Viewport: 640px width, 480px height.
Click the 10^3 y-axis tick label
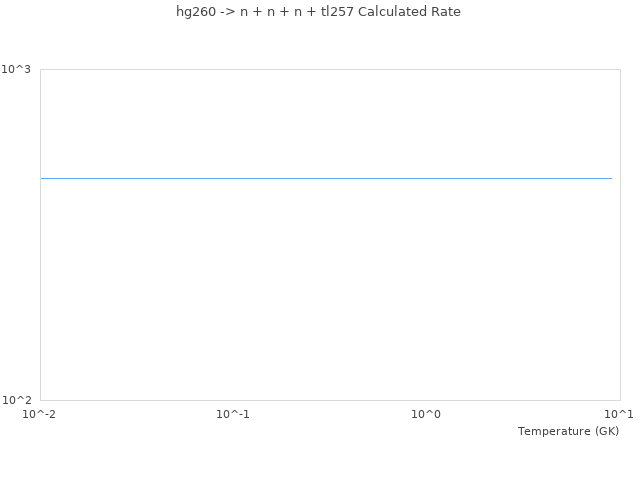click(x=16, y=69)
